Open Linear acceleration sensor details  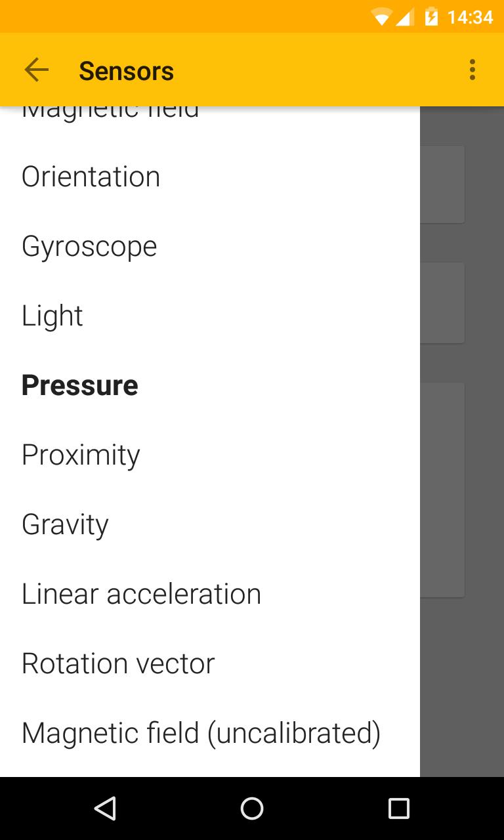click(141, 593)
